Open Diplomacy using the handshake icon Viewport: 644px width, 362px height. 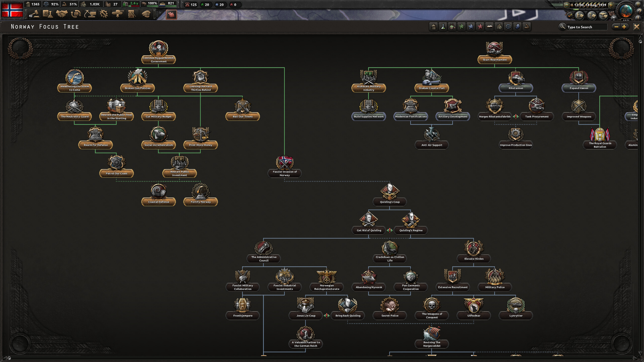click(62, 15)
